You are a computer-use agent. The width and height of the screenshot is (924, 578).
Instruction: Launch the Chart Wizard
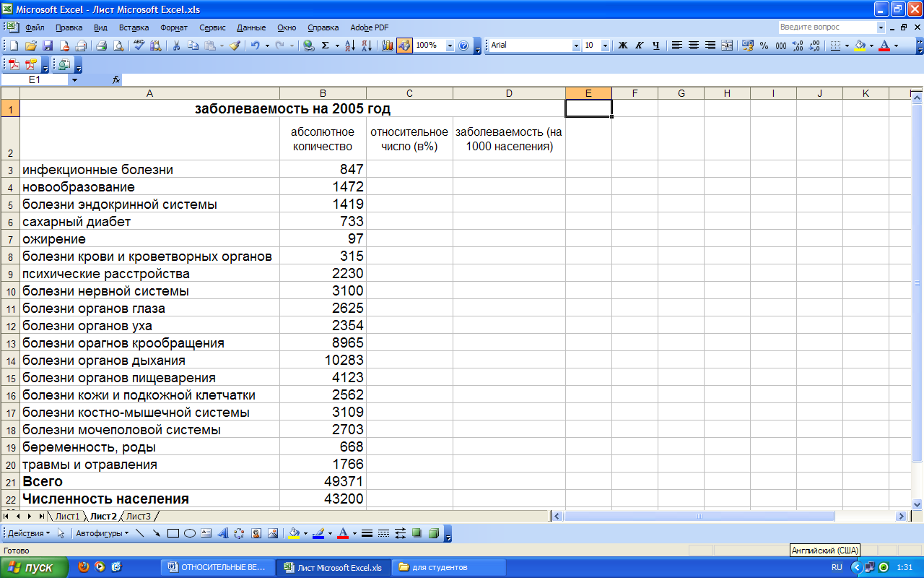pyautogui.click(x=388, y=46)
